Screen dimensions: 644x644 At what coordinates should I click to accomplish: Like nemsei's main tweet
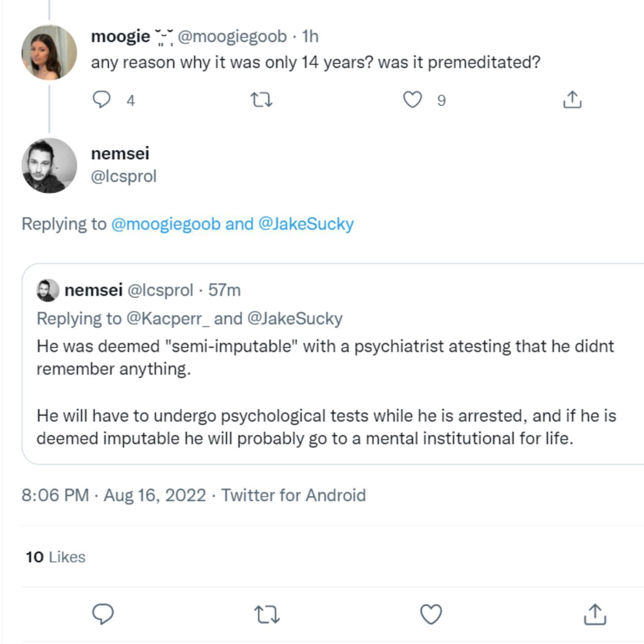(431, 614)
